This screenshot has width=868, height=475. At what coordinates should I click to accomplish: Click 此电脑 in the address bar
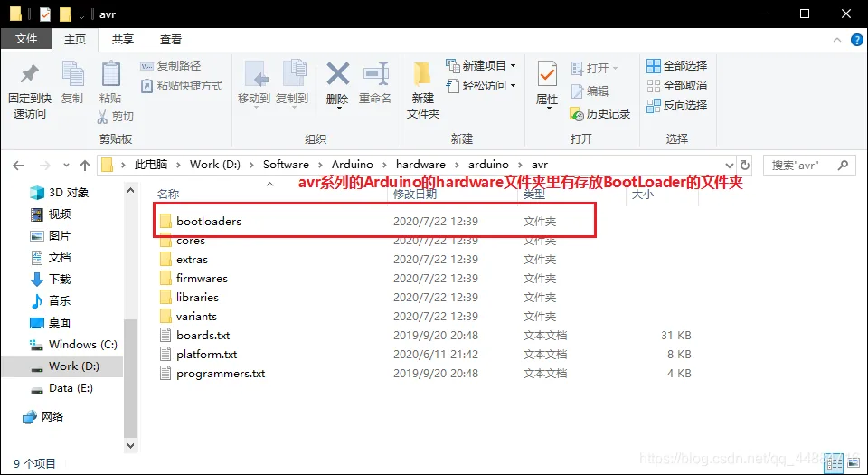click(x=151, y=165)
